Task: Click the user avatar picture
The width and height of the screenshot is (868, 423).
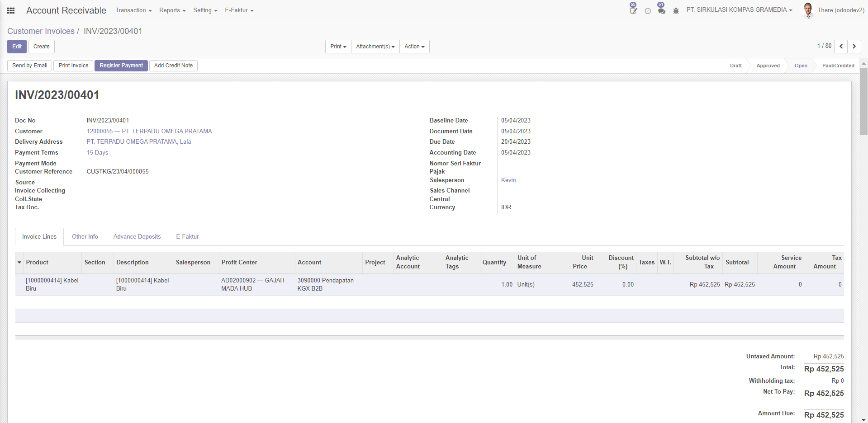Action: (x=808, y=10)
